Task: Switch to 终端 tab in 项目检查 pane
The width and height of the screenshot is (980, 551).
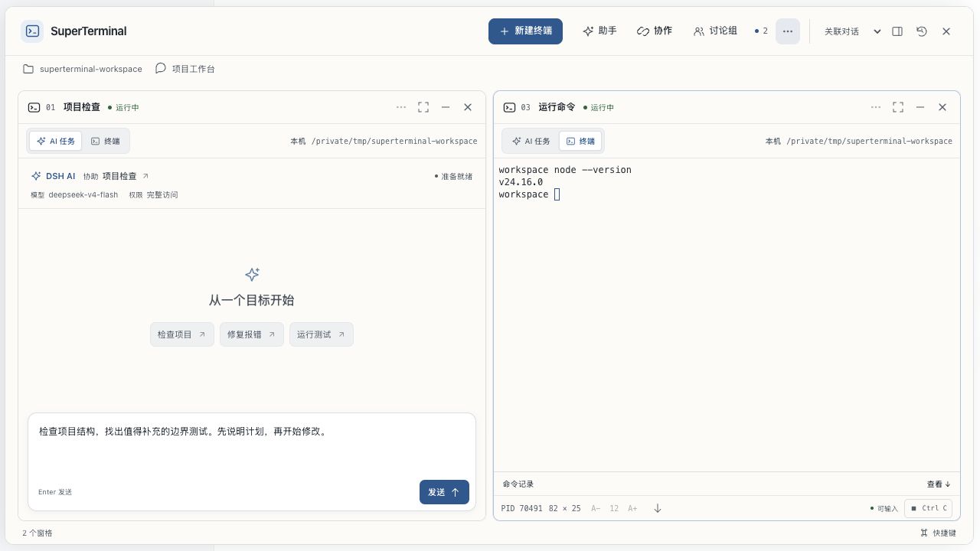Action: [105, 141]
